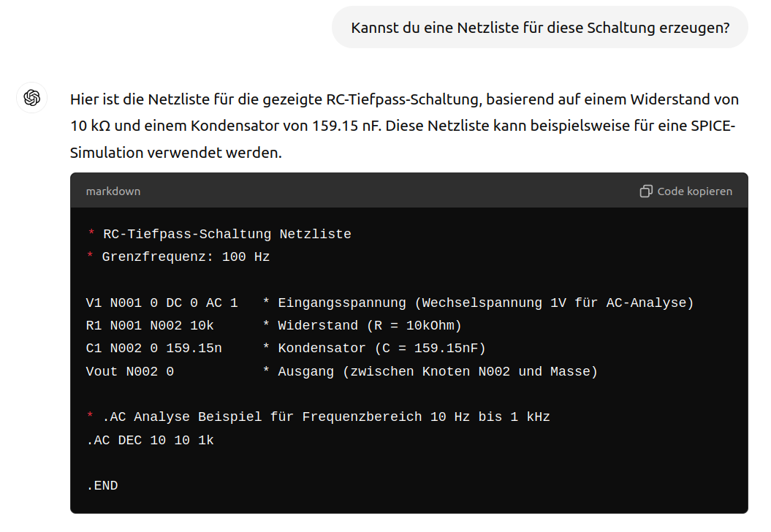771x532 pixels.
Task: Click the line 'RC-Tiefpass-Schaltung Netzliste'
Action: pos(227,234)
